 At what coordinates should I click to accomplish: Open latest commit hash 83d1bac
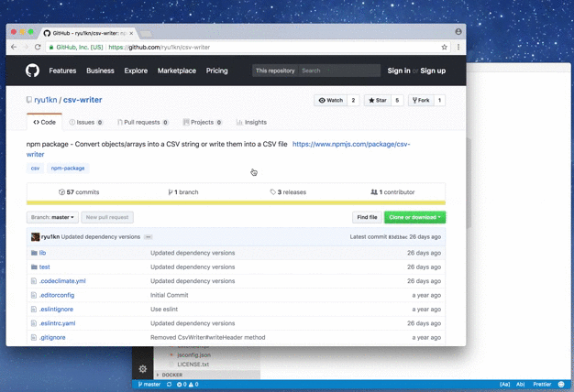[x=398, y=237]
